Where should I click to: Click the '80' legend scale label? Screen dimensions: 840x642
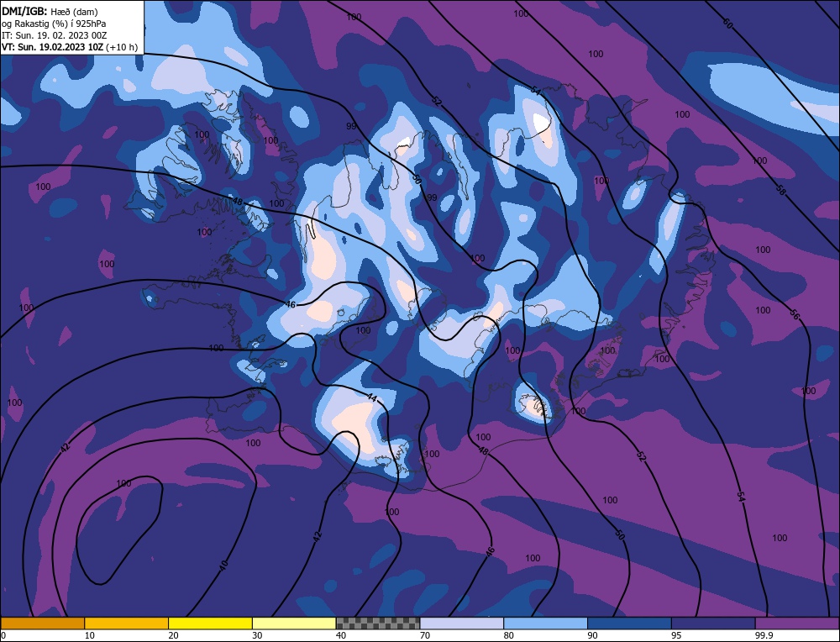coord(508,635)
